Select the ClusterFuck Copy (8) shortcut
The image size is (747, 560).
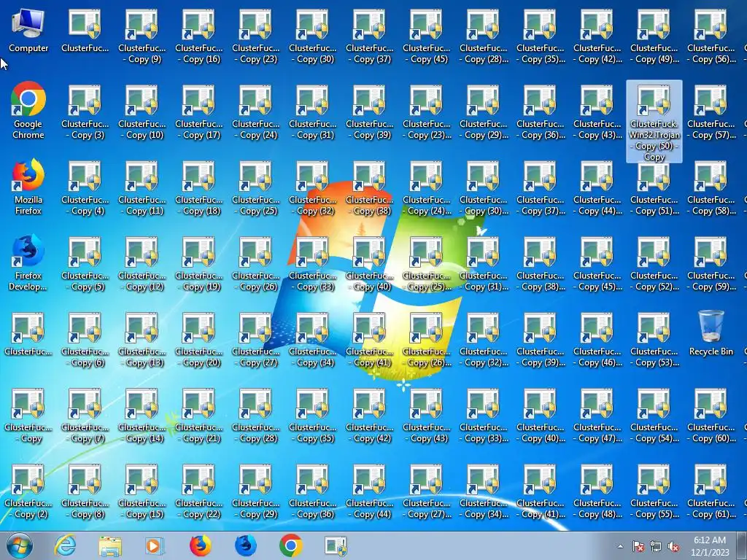[x=85, y=491]
